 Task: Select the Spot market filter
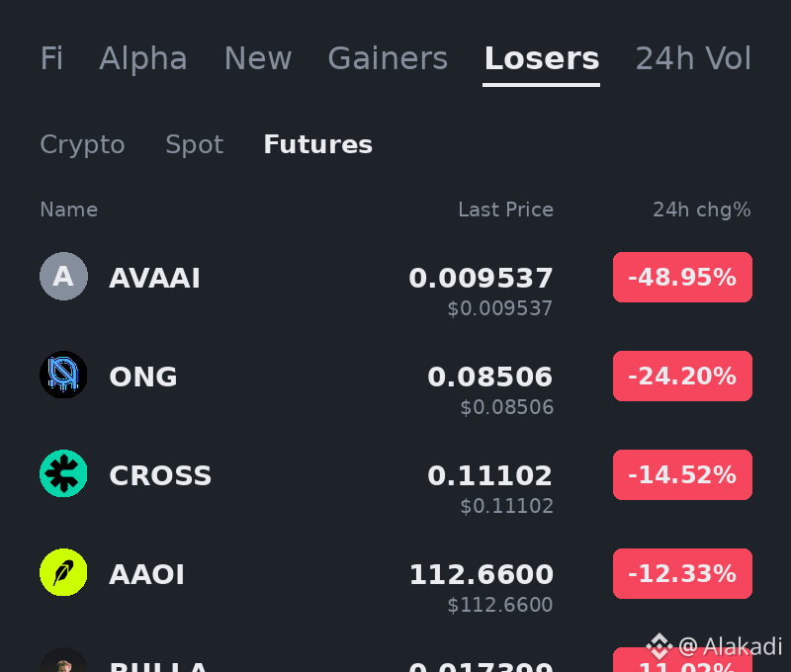click(x=194, y=144)
